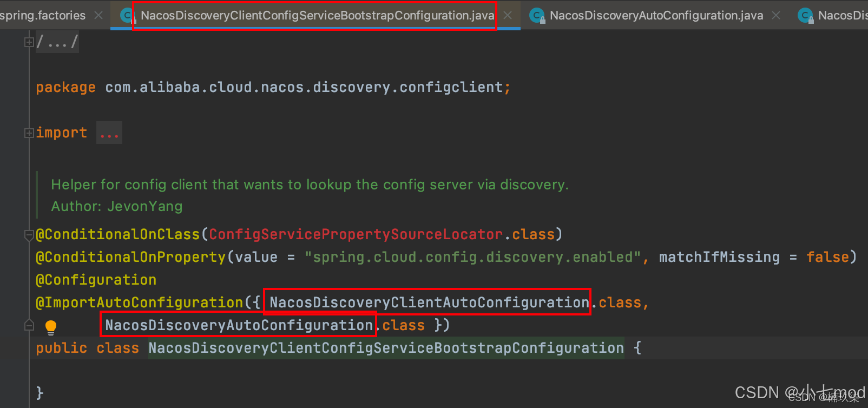Close the NacosDiscoveryAutoConfiguration.java tab
The height and width of the screenshot is (408, 868).
(776, 15)
